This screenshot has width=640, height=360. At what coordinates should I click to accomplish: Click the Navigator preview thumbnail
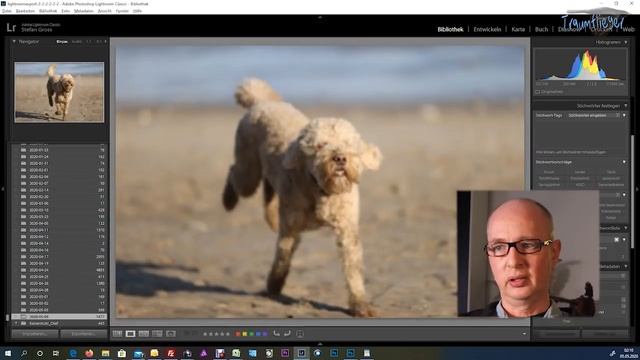coord(59,92)
